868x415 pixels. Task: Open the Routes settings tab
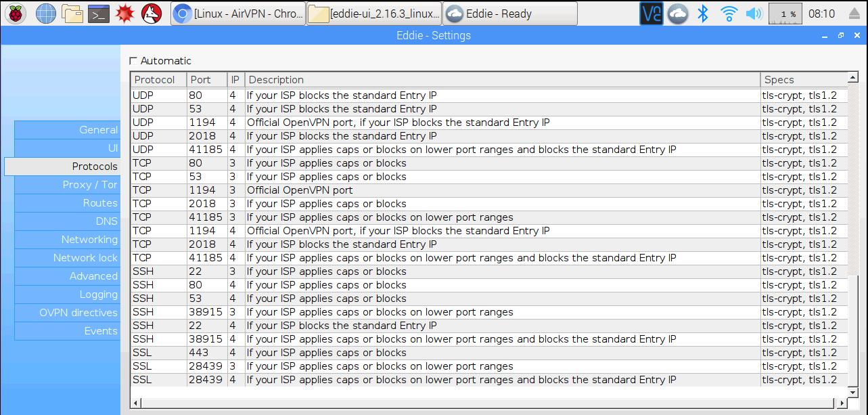(67, 203)
